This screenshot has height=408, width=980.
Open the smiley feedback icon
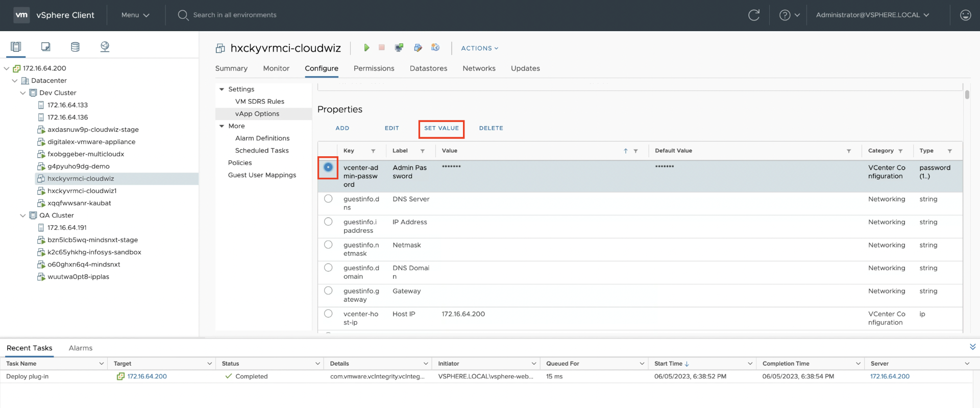(965, 15)
